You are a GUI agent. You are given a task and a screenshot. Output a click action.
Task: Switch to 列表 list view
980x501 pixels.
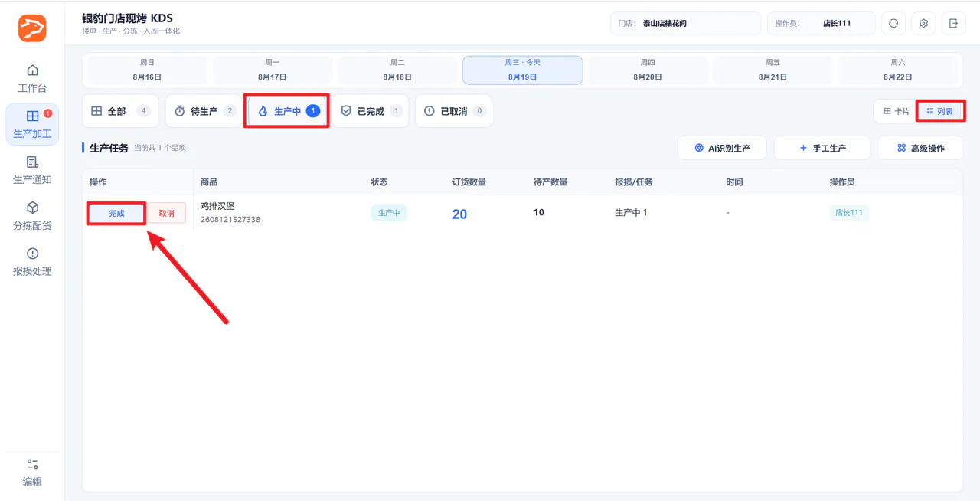tap(939, 111)
